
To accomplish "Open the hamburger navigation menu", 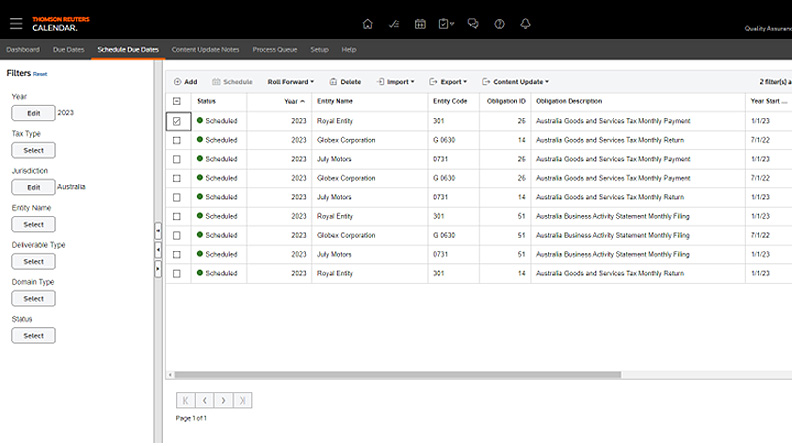I will point(16,23).
